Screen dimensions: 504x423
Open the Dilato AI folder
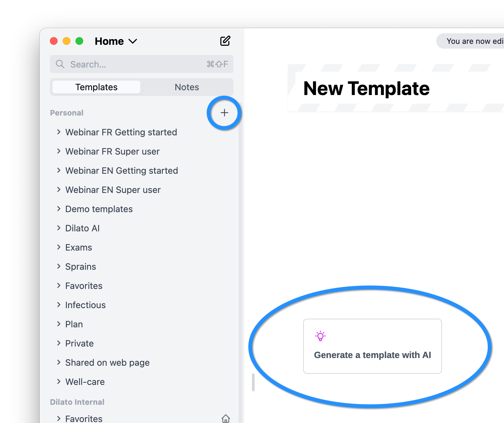[x=83, y=228]
